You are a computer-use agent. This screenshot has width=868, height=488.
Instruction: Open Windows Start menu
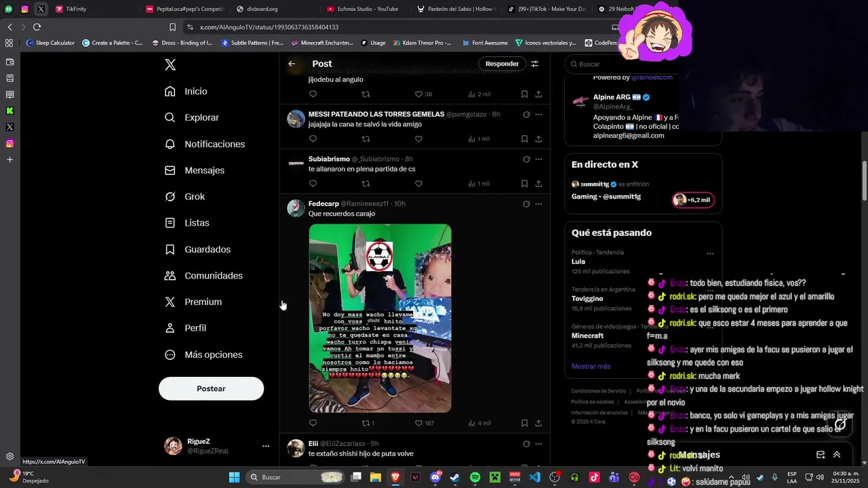click(x=234, y=477)
